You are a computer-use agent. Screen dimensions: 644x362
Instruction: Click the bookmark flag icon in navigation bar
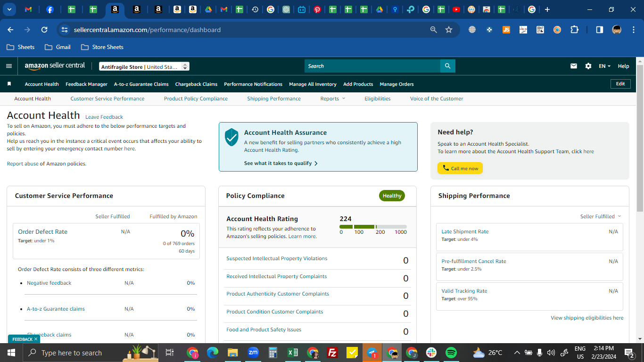pos(9,84)
